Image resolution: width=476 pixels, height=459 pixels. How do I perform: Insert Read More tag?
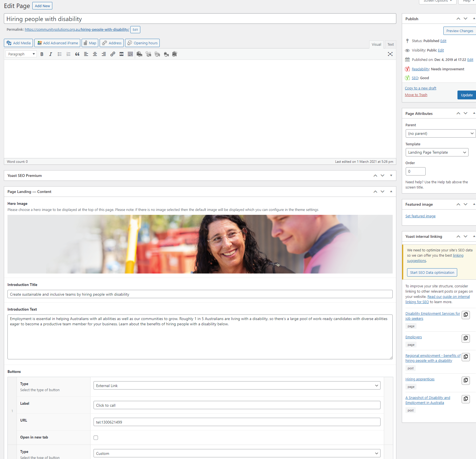pos(121,54)
